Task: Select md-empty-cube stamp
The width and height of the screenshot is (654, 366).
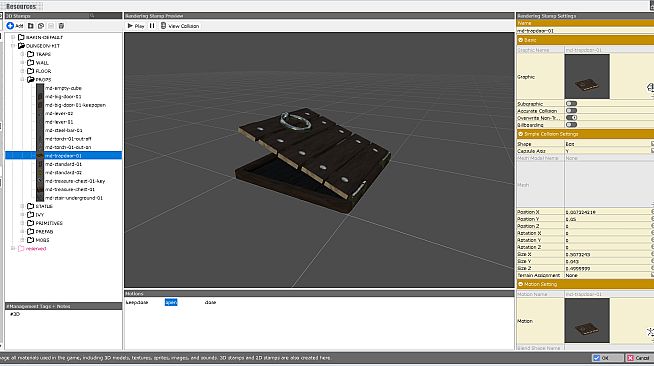Action: click(63, 88)
